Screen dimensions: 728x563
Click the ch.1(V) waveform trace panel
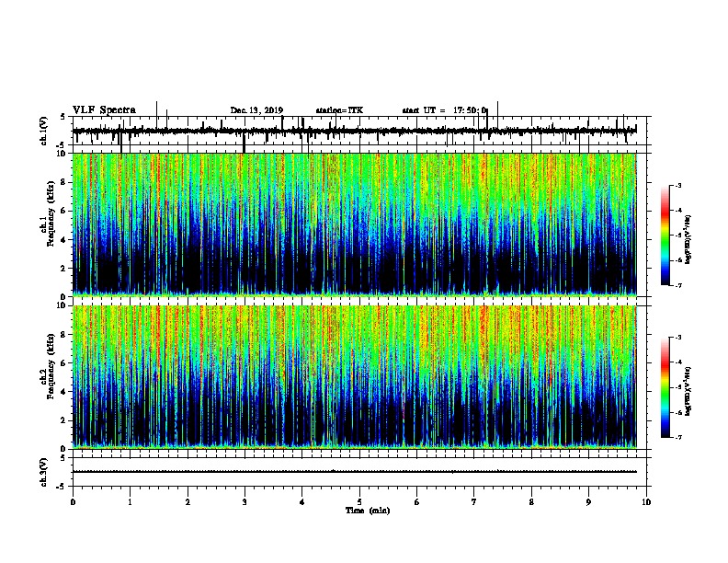(x=361, y=131)
